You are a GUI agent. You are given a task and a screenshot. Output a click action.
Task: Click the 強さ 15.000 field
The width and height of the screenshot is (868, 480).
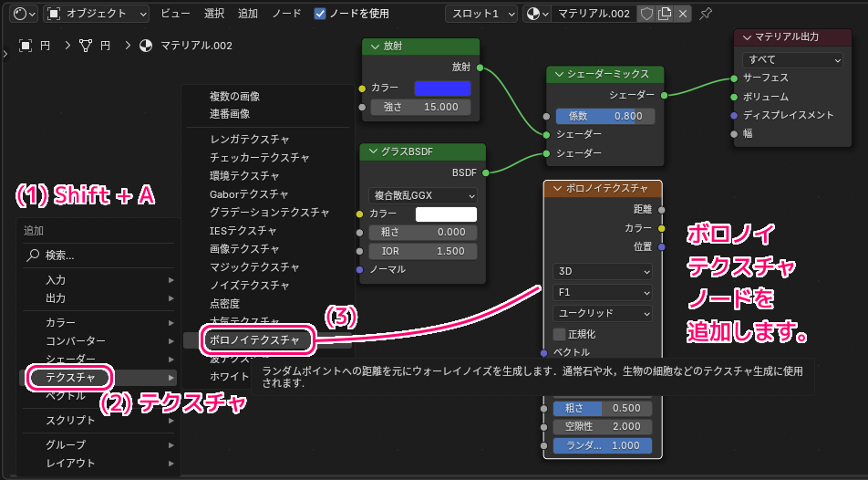point(420,107)
